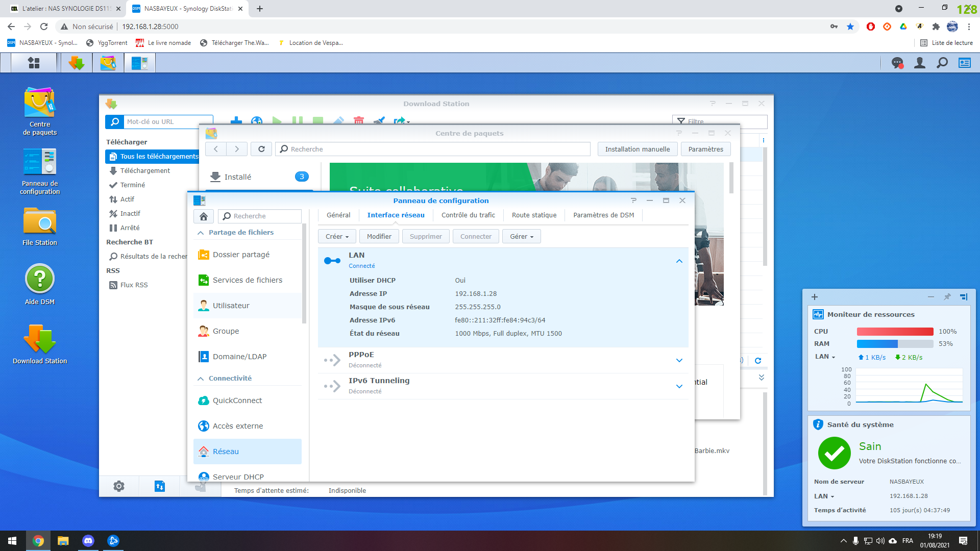The width and height of the screenshot is (980, 551).
Task: Click Package Center forward arrow
Action: [x=237, y=149]
